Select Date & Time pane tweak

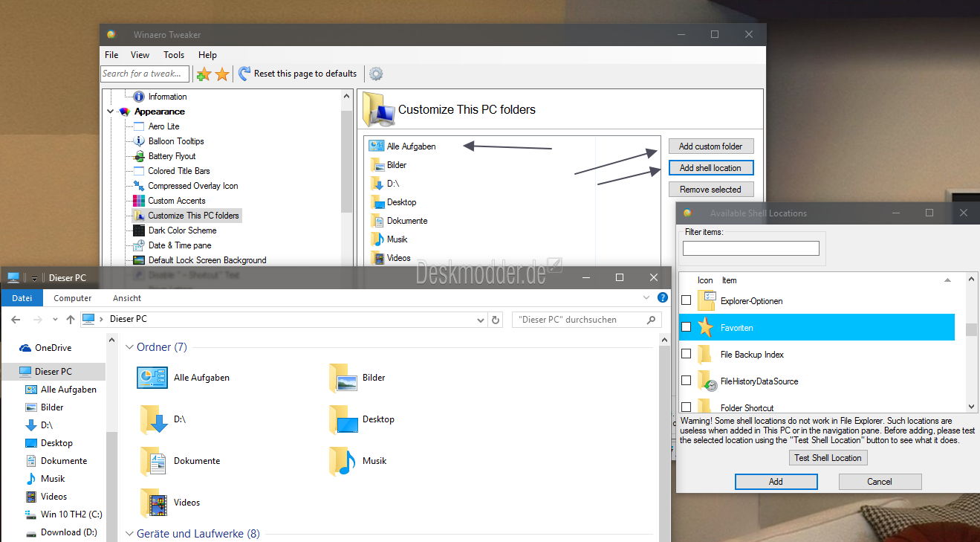[180, 245]
